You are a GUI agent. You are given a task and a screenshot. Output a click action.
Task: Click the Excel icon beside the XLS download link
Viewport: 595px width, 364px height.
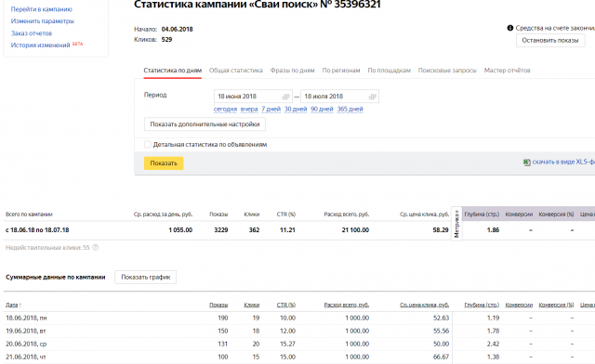[x=527, y=162]
